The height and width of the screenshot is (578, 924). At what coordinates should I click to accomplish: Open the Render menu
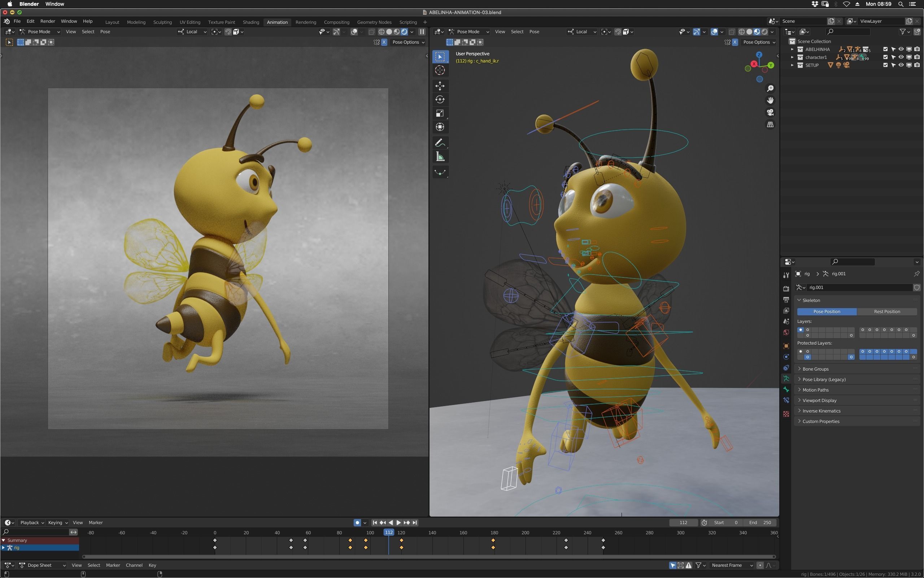(48, 21)
